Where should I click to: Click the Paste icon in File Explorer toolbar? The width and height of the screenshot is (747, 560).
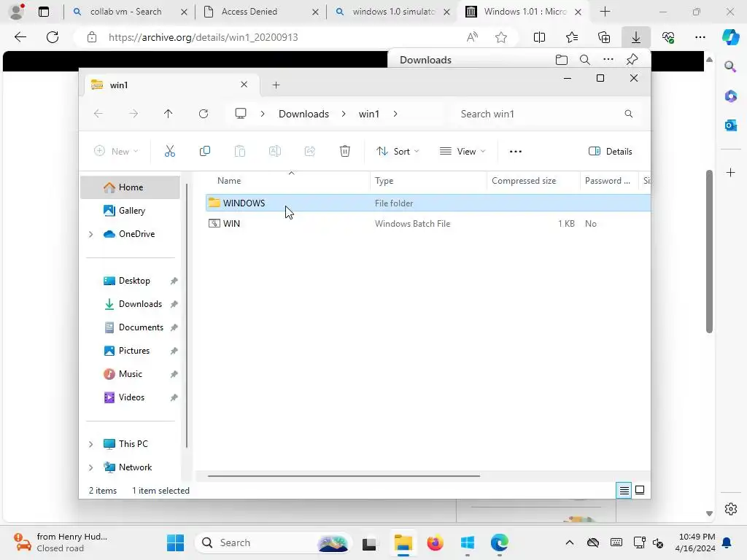(x=239, y=152)
